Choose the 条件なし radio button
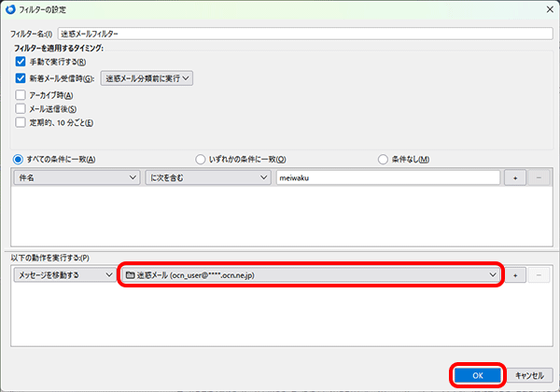 383,159
